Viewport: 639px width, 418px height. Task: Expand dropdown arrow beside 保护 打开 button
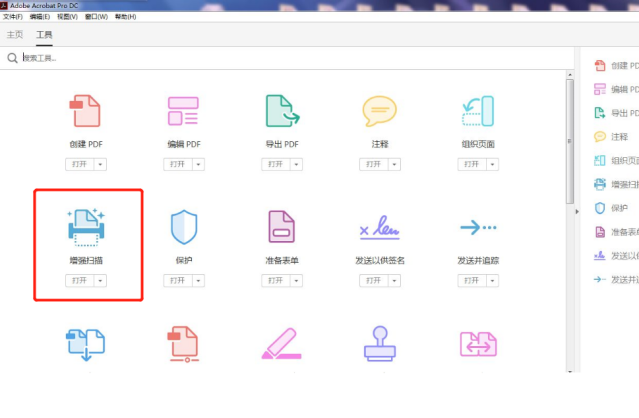point(198,281)
